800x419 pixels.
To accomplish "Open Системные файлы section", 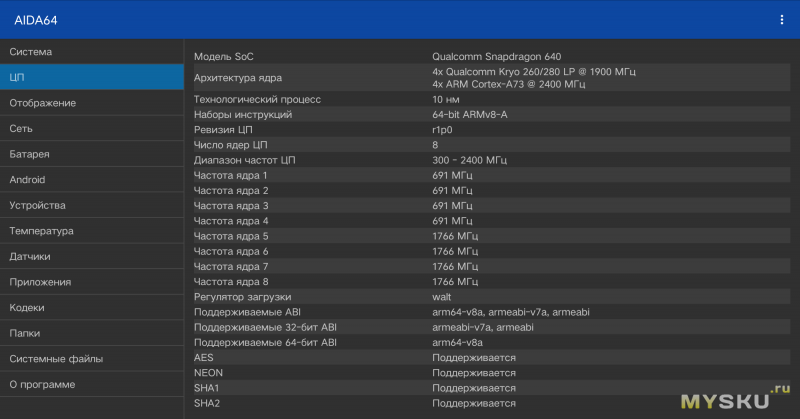I will pos(92,358).
